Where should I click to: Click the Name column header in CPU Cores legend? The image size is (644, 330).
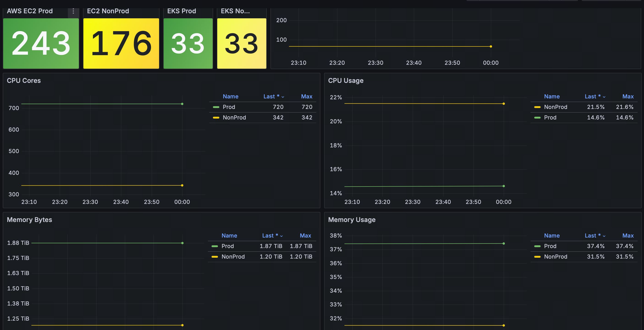pyautogui.click(x=230, y=97)
